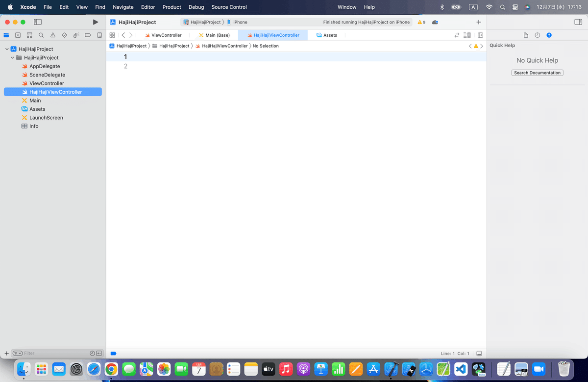Toggle the debug area button
This screenshot has width=588, height=382.
479,354
